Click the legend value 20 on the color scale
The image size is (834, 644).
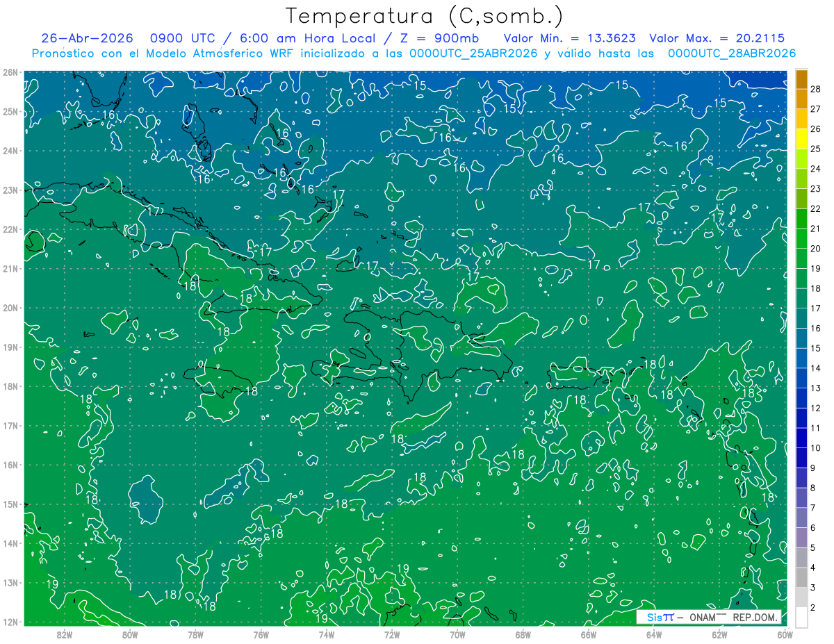click(816, 249)
